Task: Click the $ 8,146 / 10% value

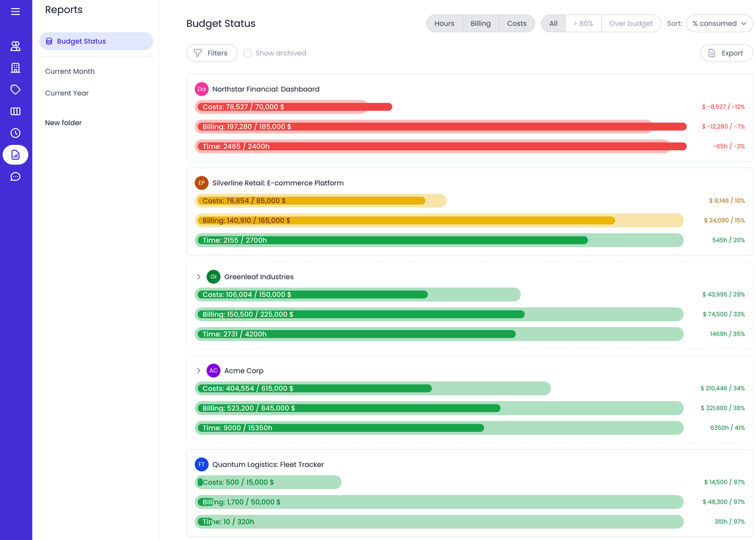Action: coord(726,201)
